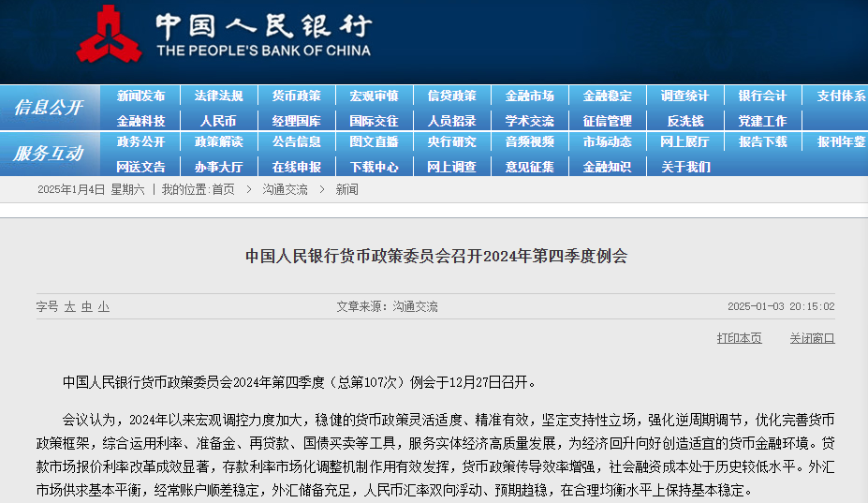Go to 音频视频 page
Screen dimensions: 868x503
(x=529, y=141)
